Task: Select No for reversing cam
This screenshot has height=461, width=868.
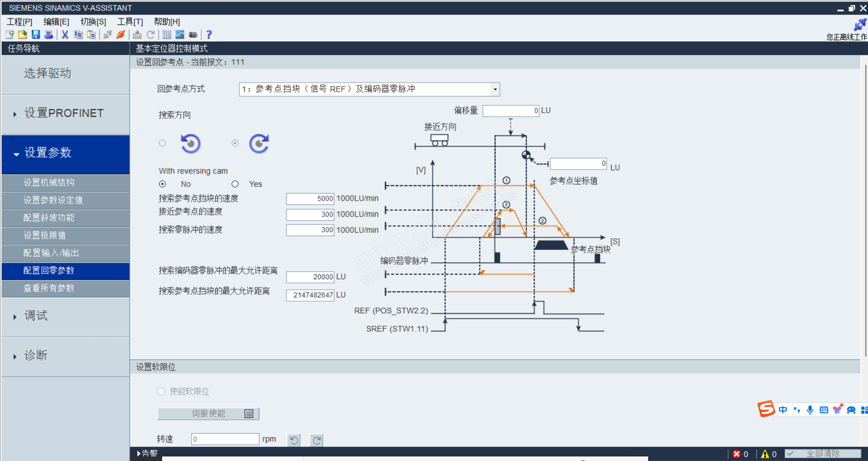Action: (163, 184)
